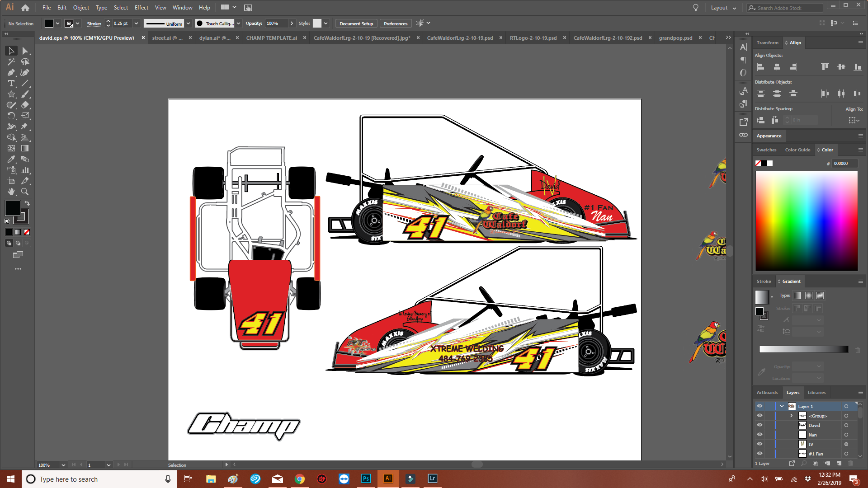Switch to CHAMP TEMPLATE.ai tab
This screenshot has height=488, width=868.
pyautogui.click(x=272, y=38)
